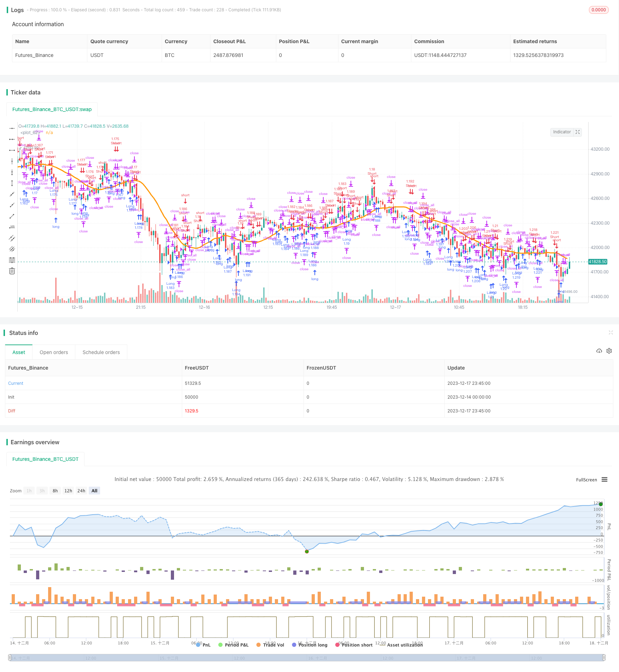Switch to the Open orders tab

click(x=53, y=352)
